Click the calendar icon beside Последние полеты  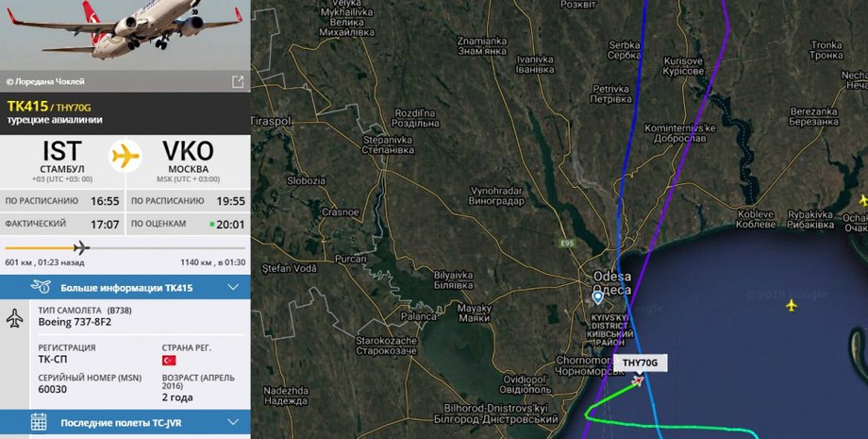pos(39,422)
